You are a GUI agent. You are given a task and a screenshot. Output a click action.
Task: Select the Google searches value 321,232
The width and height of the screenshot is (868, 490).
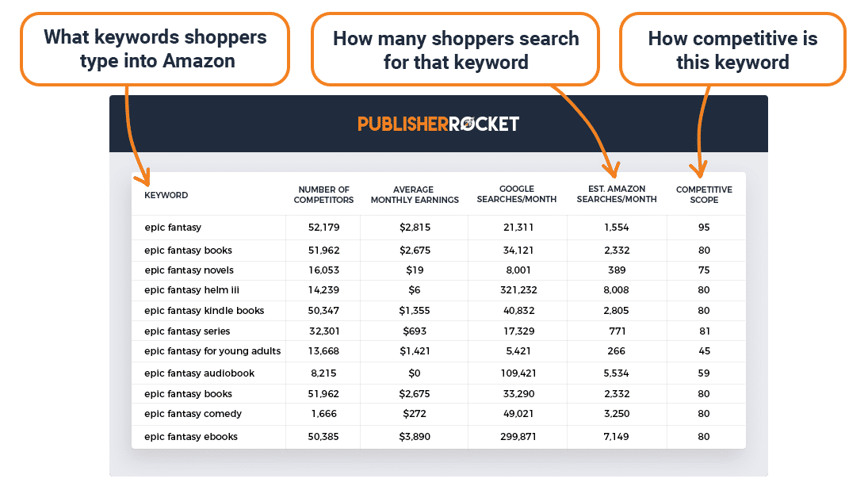tap(518, 290)
